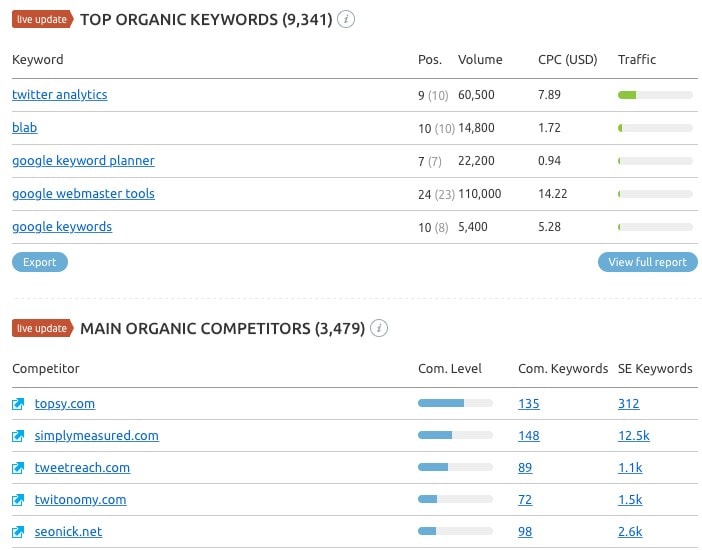
Task: Open external link icon for topsy.com
Action: pos(18,404)
